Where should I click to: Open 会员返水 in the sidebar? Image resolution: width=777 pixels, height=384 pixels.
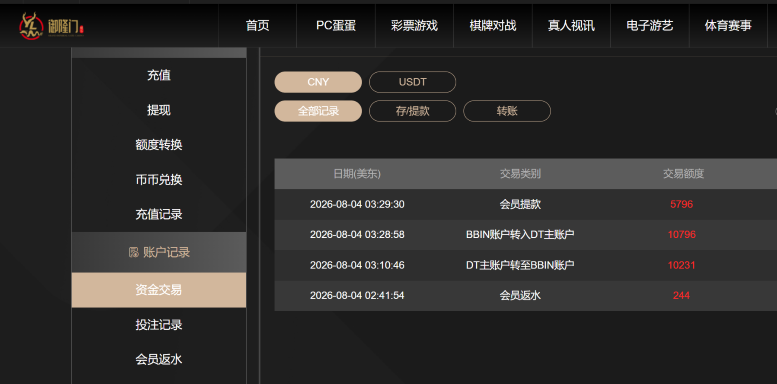coord(159,359)
